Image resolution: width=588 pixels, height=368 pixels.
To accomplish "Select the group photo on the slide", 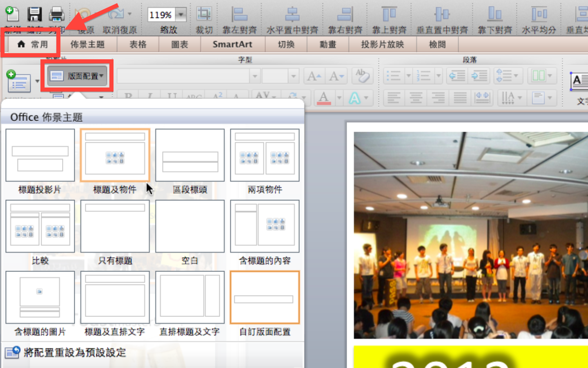I will coord(471,235).
